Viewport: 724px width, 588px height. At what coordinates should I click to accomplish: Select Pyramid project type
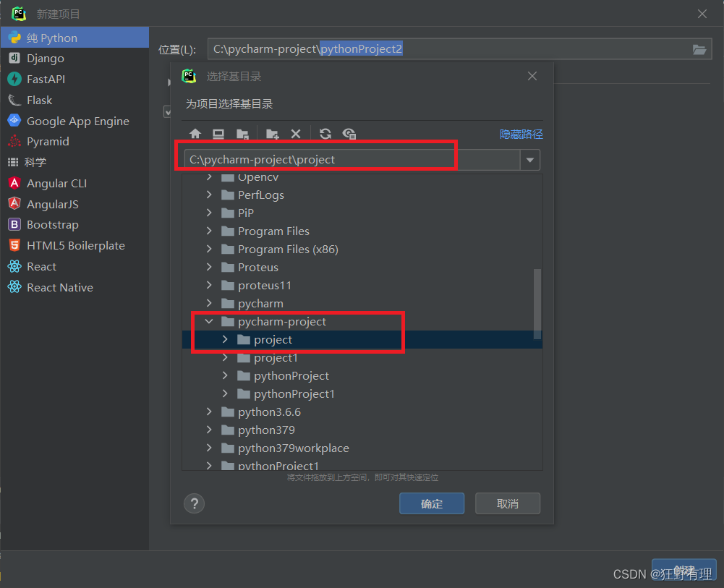[x=74, y=141]
